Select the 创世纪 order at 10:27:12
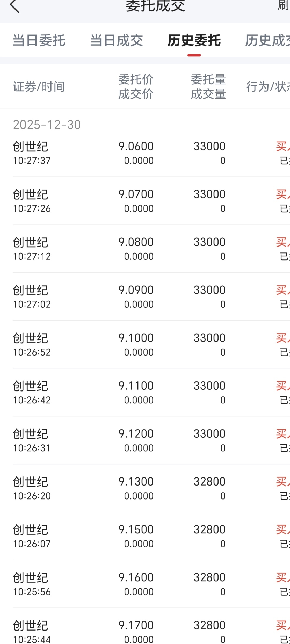 [145, 249]
